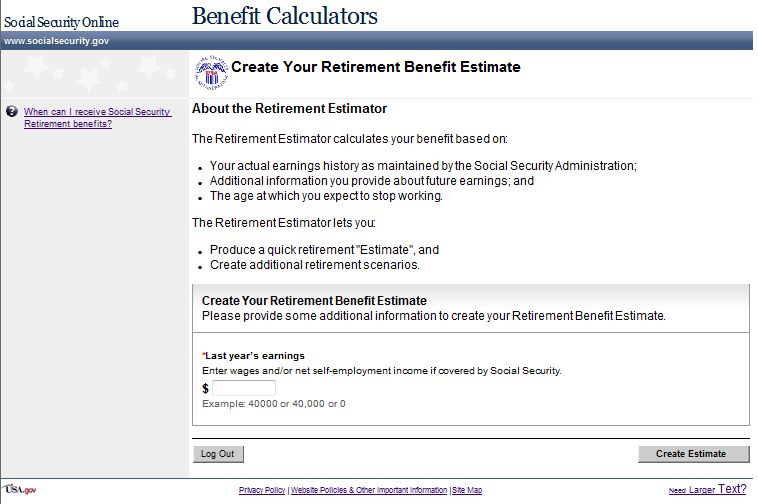
Task: Click the About the Retirement Estimator heading
Action: [x=289, y=108]
